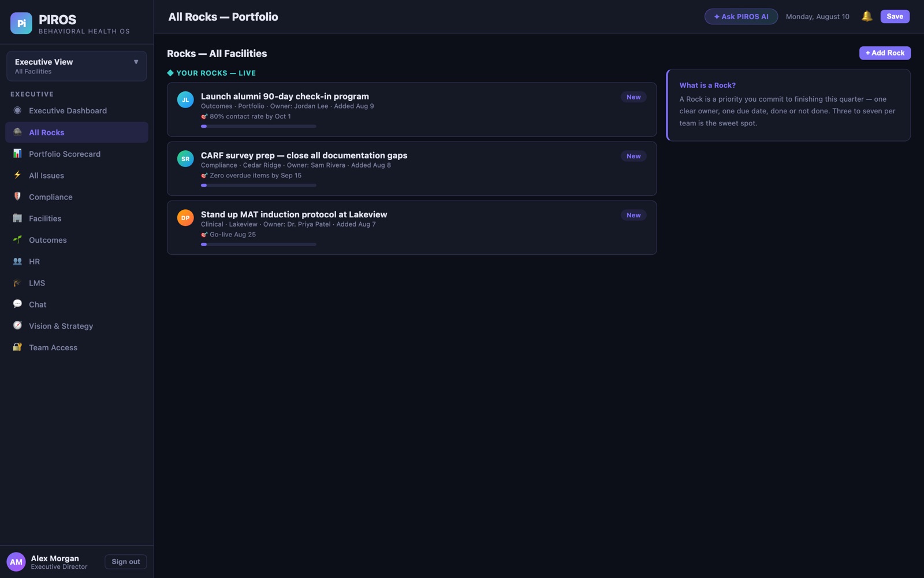Viewport: 924px width, 578px height.
Task: Expand the Executive View facility dropdown
Action: point(77,66)
